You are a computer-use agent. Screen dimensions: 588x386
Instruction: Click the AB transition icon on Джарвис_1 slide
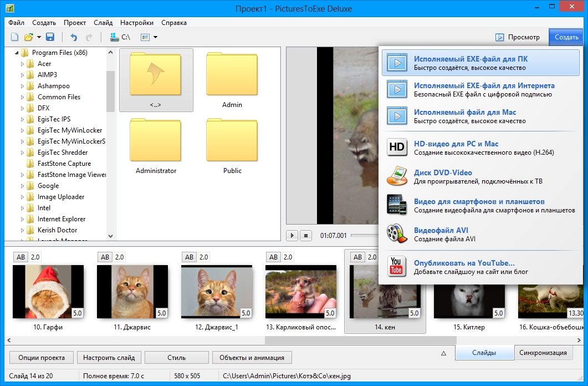click(x=189, y=257)
